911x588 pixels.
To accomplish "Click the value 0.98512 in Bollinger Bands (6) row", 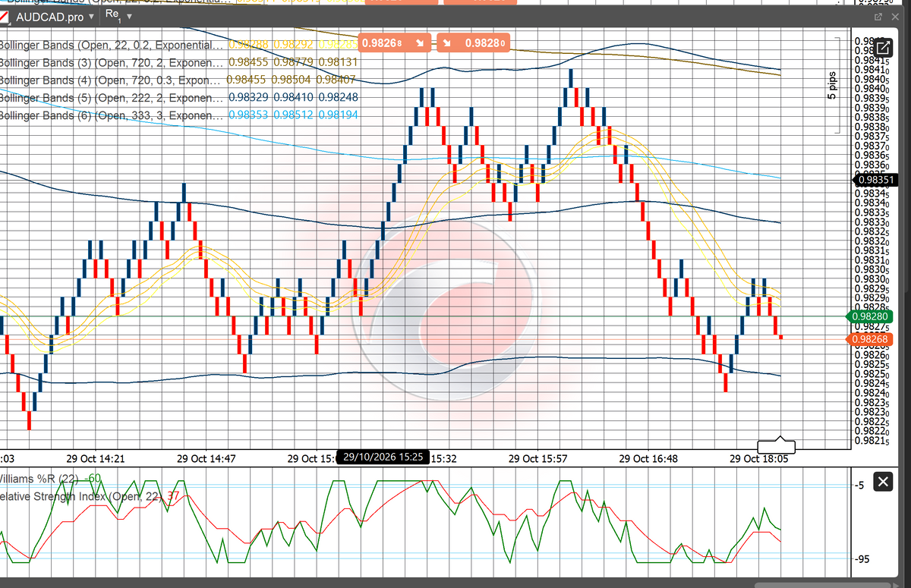I will 292,115.
